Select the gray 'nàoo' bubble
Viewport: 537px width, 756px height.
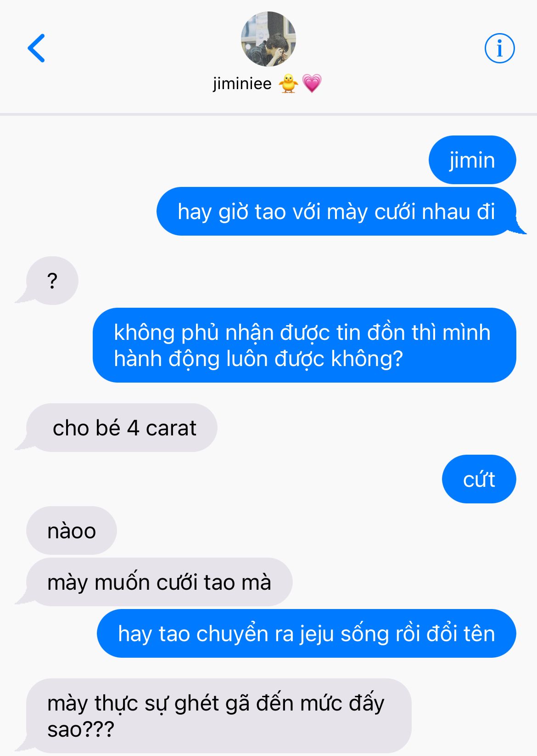71,530
